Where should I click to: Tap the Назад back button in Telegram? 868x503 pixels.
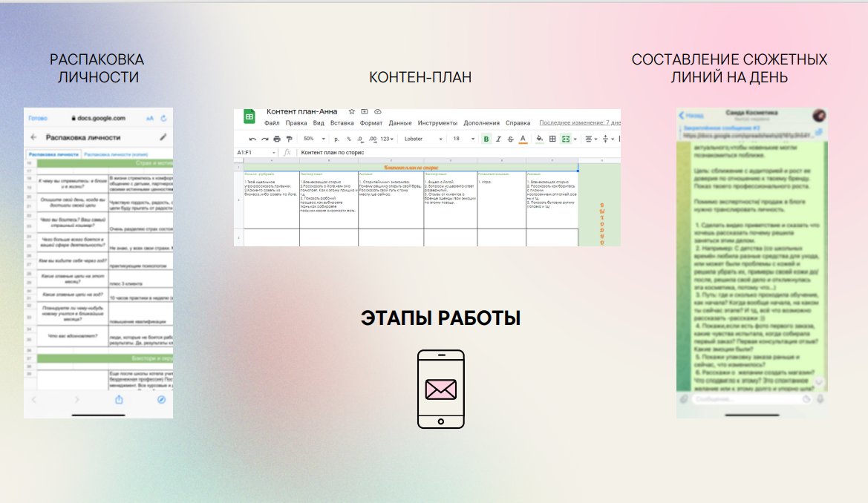pyautogui.click(x=692, y=116)
